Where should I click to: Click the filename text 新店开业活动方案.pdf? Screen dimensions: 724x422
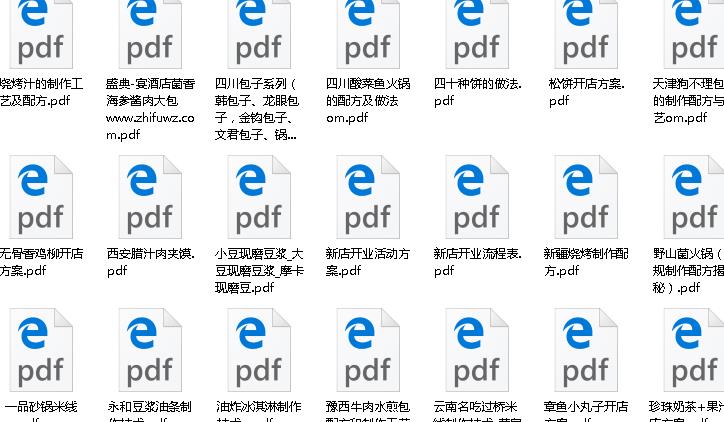tap(368, 262)
